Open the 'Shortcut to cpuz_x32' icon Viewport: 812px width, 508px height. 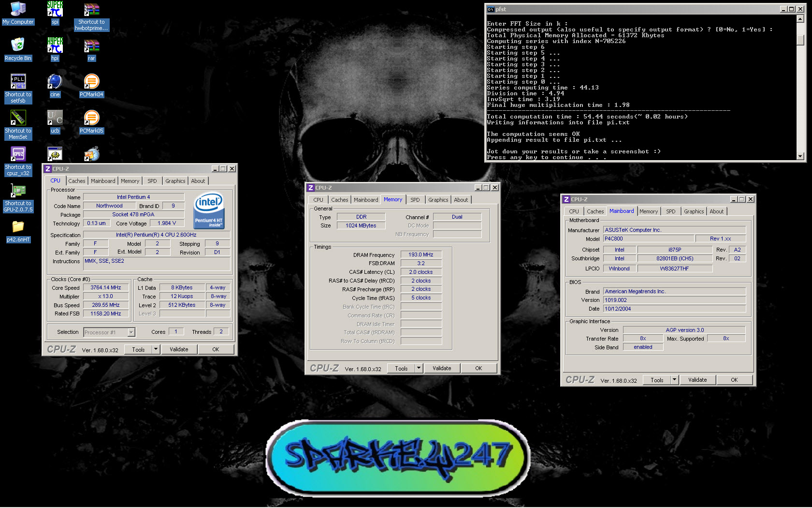pyautogui.click(x=18, y=161)
